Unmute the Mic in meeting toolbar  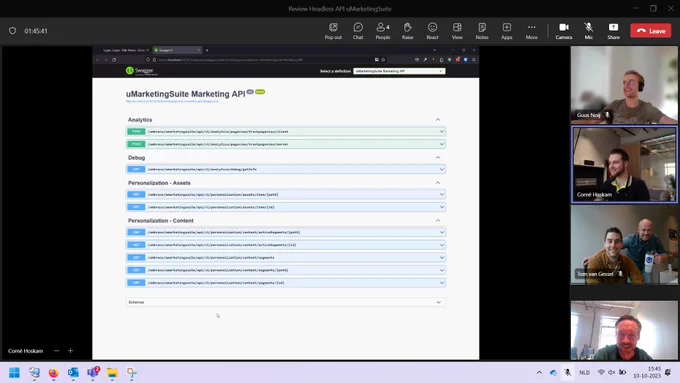[588, 31]
